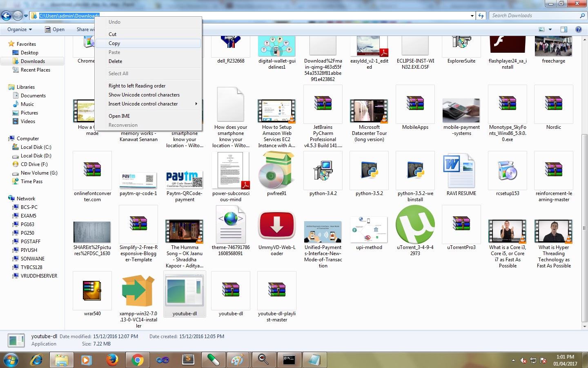This screenshot has width=588, height=368.
Task: Open the Help icon in Explorer toolbar
Action: click(x=579, y=29)
